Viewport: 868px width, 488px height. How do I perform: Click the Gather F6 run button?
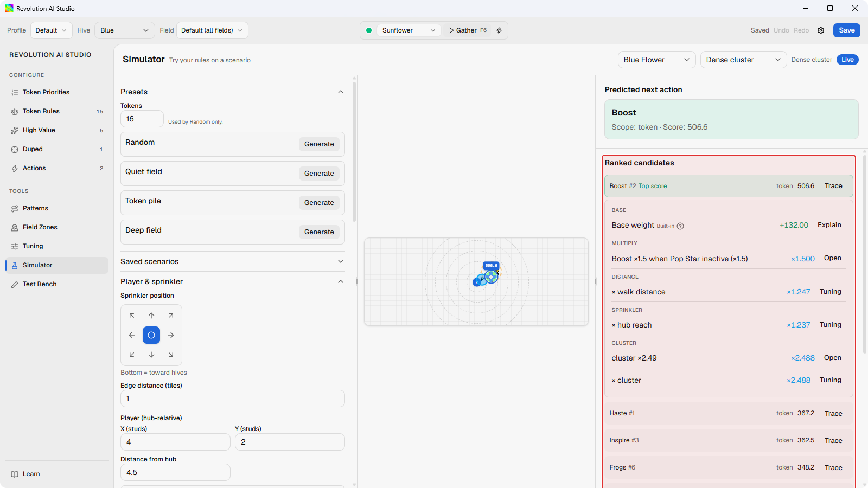click(x=468, y=30)
